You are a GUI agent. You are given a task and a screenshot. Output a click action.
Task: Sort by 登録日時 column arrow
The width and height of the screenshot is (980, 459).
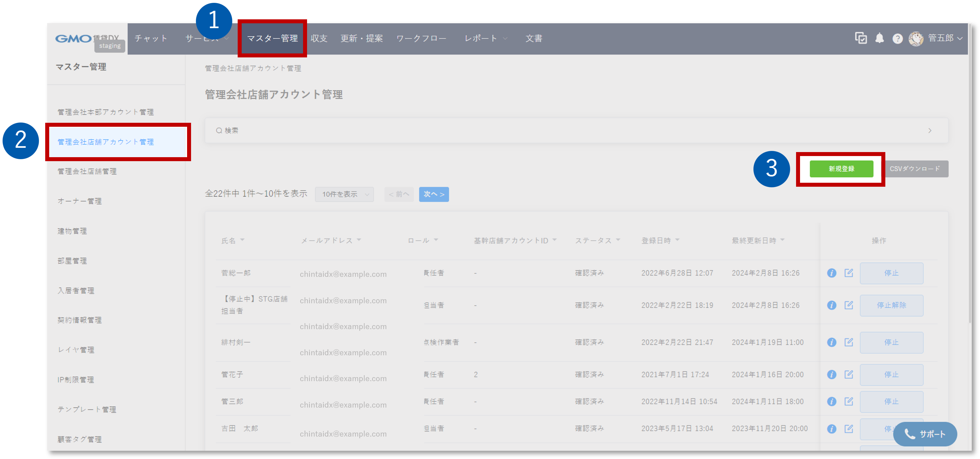pos(677,240)
